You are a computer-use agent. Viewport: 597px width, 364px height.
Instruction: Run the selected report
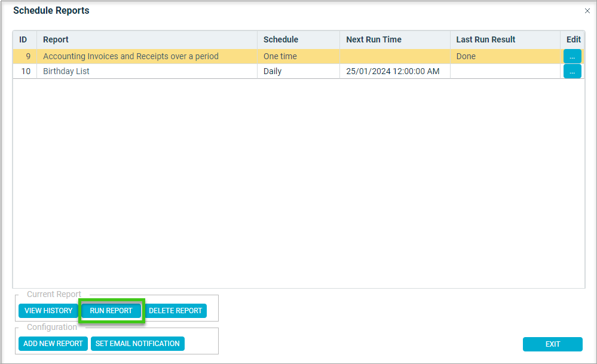(111, 311)
